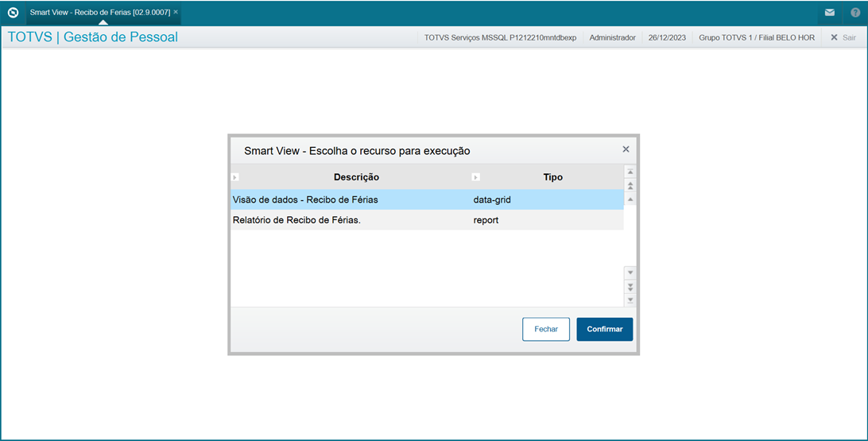Jump to the last row of the grid
The width and height of the screenshot is (868, 441).
(x=630, y=300)
